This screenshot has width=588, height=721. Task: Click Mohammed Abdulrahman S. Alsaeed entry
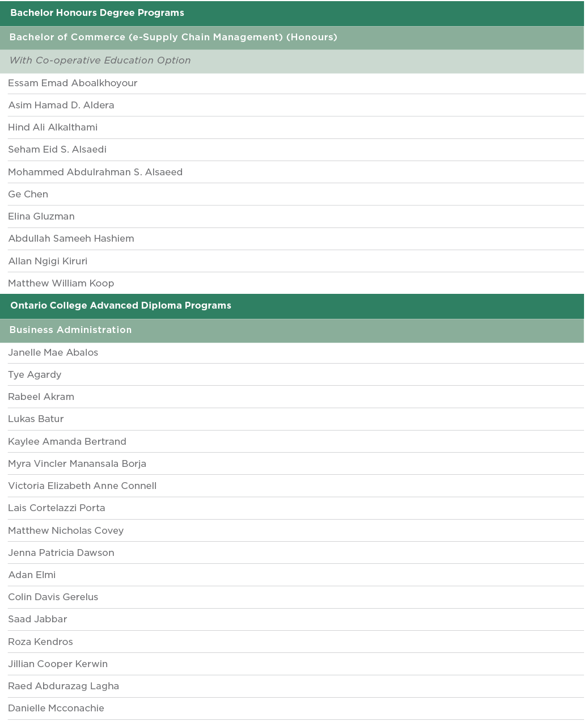point(95,172)
